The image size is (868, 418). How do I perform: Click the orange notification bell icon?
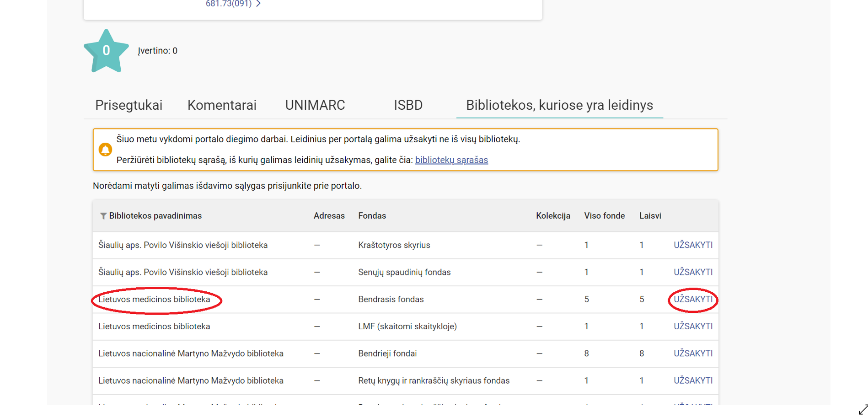105,150
